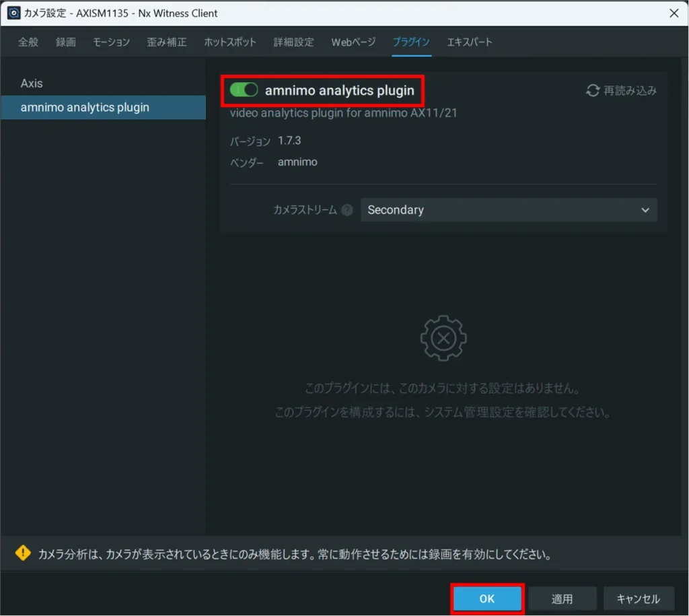This screenshot has height=616, width=689.
Task: Open the カメラストリーム Secondary dropdown
Action: click(x=508, y=210)
